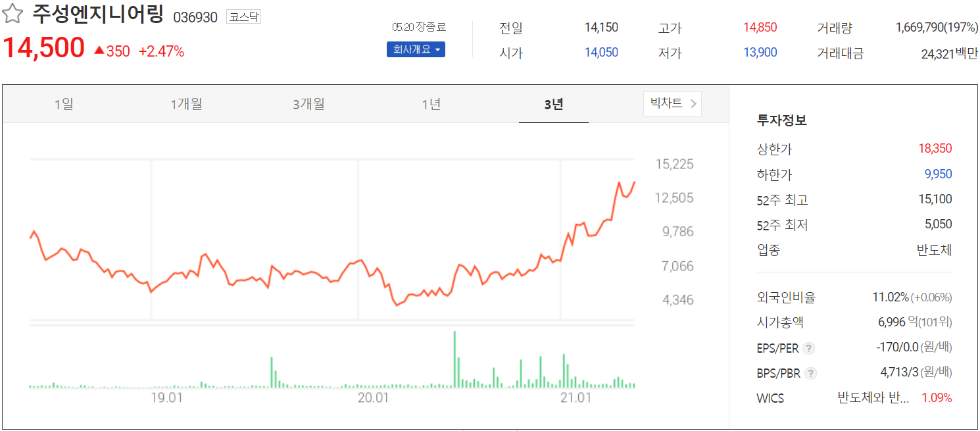Click the EPS/PER value -170/0.0
Viewport: 980px width, 431px height.
897,347
